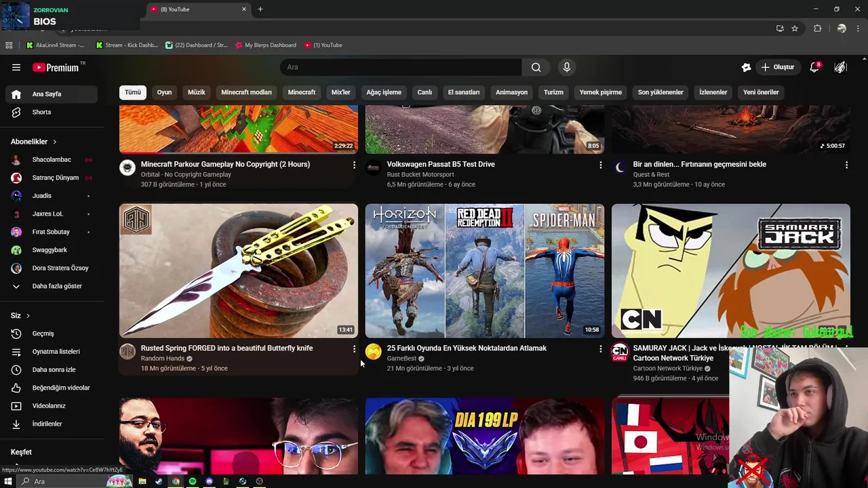The width and height of the screenshot is (868, 488).
Task: Open My Blerps Dashboard bookmark
Action: pos(265,45)
